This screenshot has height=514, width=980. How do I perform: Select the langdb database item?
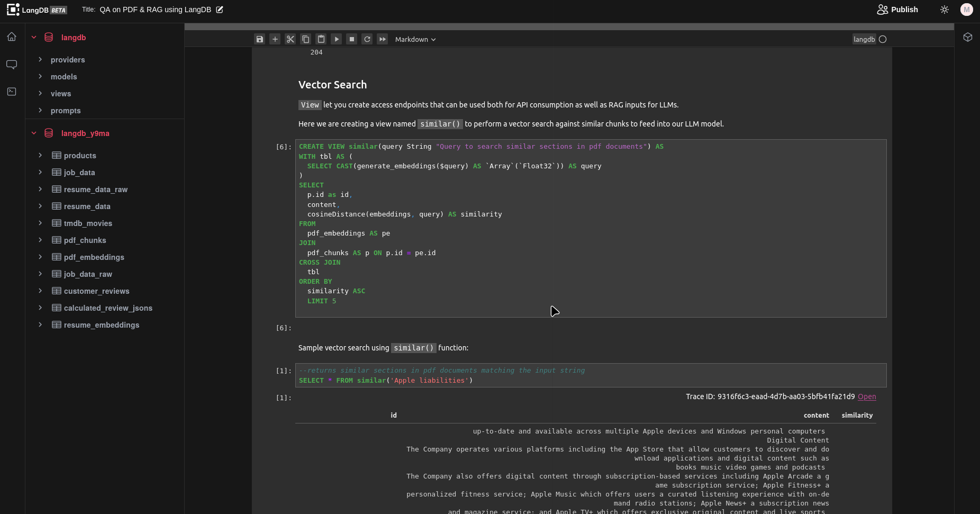74,38
